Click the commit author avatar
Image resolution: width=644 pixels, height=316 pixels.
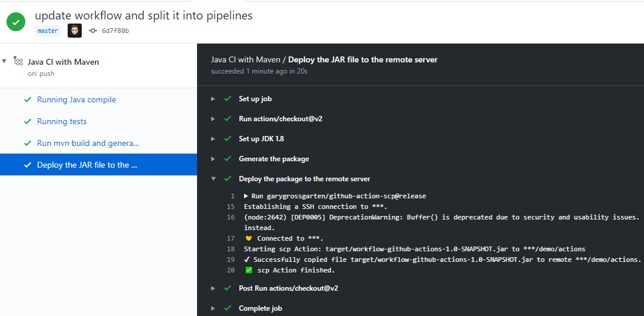coord(75,31)
